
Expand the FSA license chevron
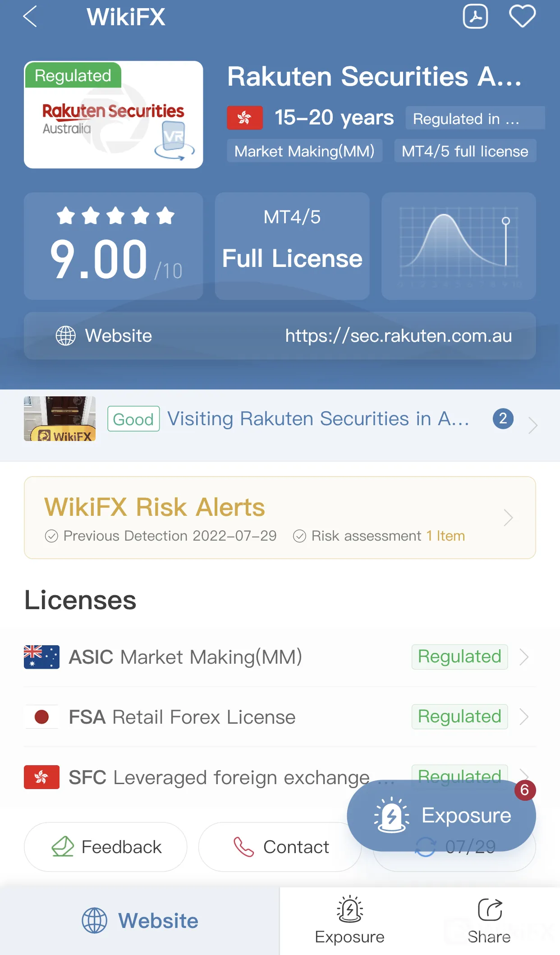tap(524, 716)
